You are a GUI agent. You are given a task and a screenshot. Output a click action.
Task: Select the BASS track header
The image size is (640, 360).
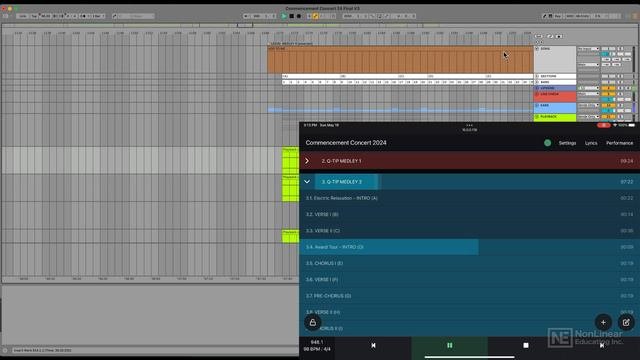(x=555, y=108)
